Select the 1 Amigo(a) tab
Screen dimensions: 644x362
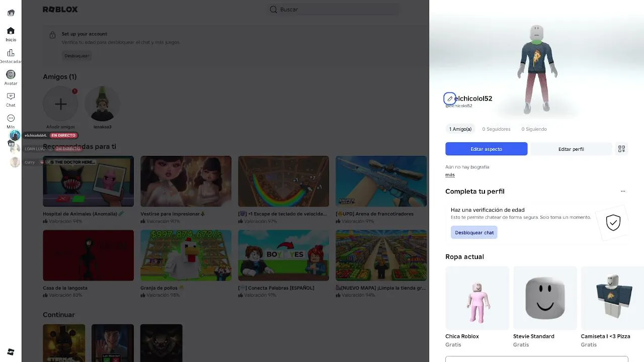click(460, 129)
